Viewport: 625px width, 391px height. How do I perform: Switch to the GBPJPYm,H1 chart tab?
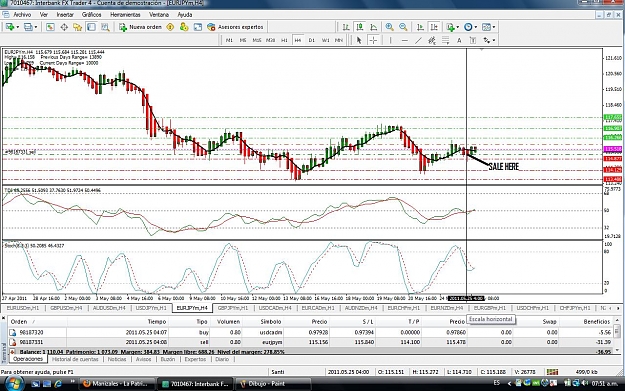[233, 308]
